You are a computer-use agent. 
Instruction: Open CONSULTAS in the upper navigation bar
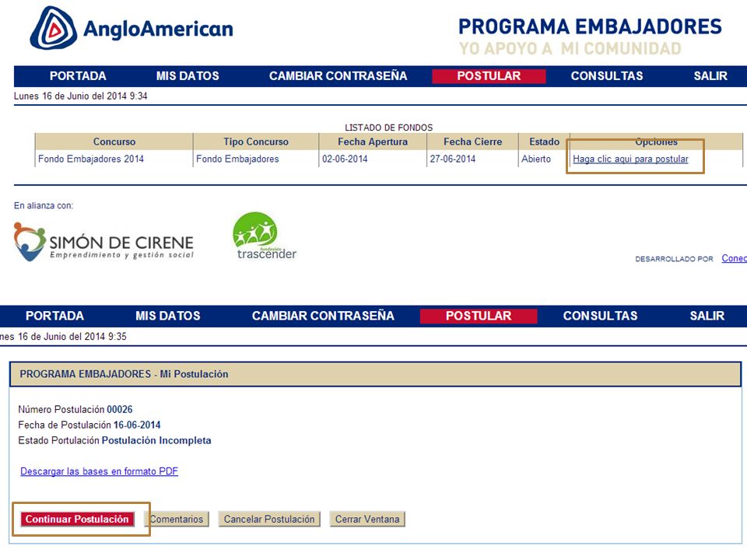click(607, 76)
